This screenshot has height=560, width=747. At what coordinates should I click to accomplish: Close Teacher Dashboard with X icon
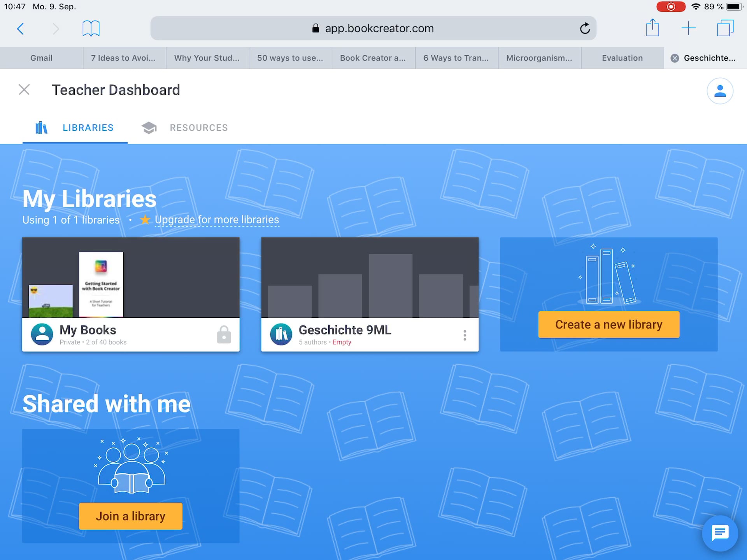(x=24, y=89)
